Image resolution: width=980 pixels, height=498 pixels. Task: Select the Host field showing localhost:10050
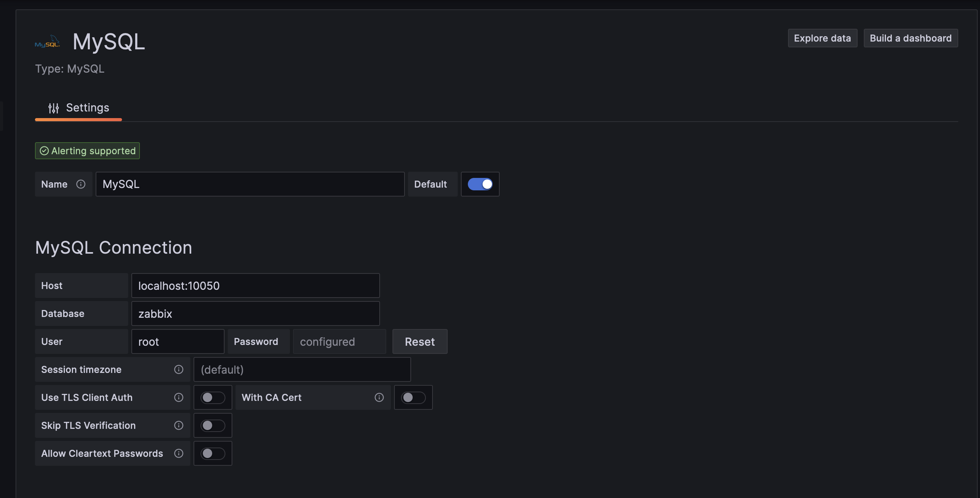[255, 286]
